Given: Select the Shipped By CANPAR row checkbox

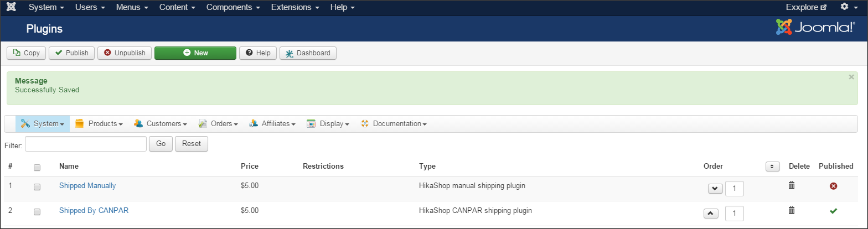Looking at the screenshot, I should tap(37, 211).
